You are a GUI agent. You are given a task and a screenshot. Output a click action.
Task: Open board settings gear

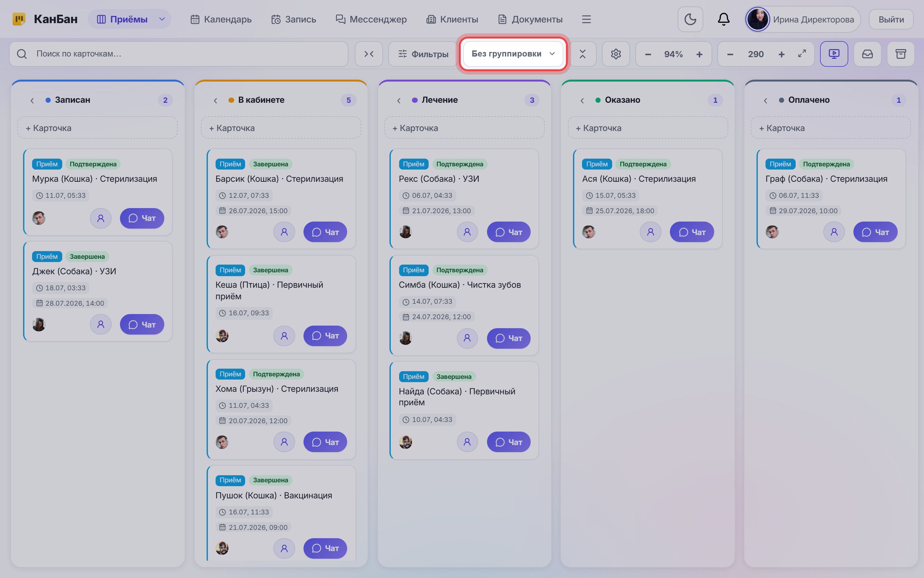[616, 54]
